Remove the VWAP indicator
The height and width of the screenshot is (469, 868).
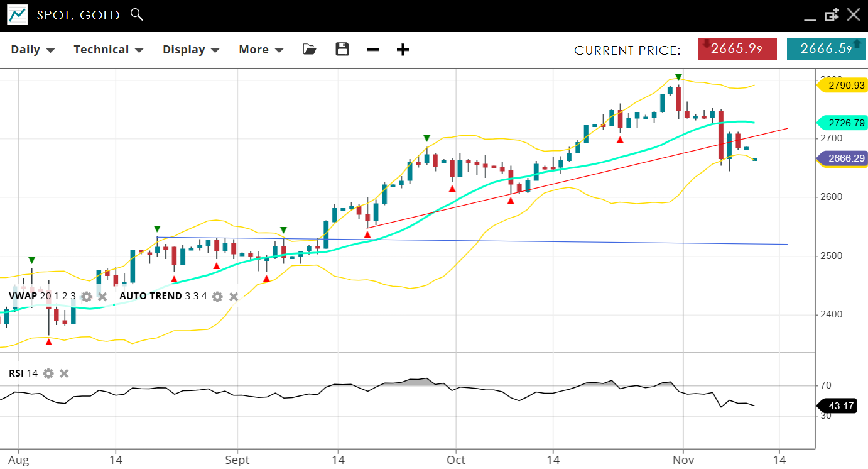(102, 296)
